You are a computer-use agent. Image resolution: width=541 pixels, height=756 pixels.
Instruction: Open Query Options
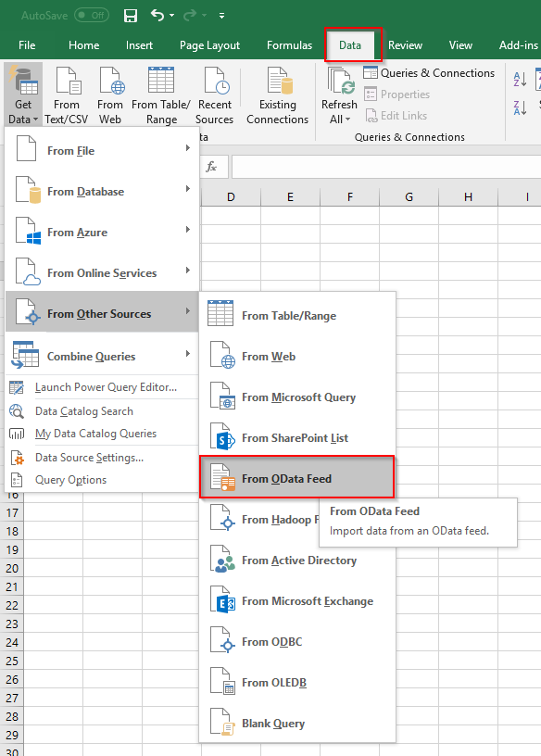click(x=102, y=480)
